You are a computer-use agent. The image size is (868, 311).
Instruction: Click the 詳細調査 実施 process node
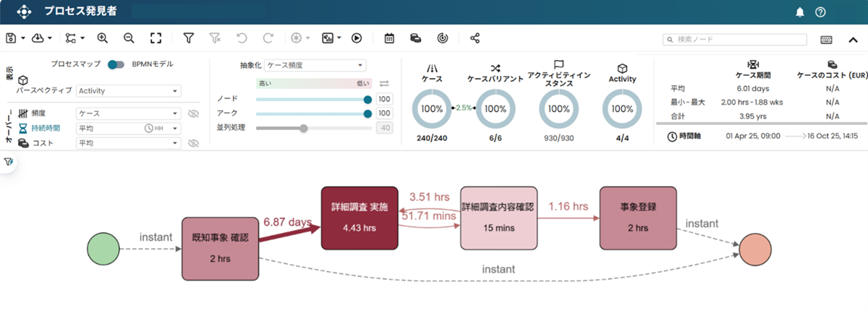(359, 218)
